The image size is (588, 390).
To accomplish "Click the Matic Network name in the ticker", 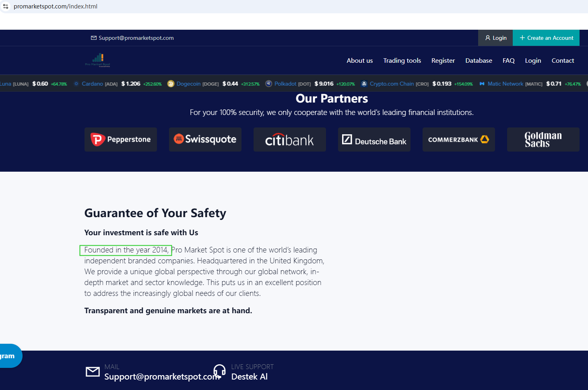I will [505, 84].
